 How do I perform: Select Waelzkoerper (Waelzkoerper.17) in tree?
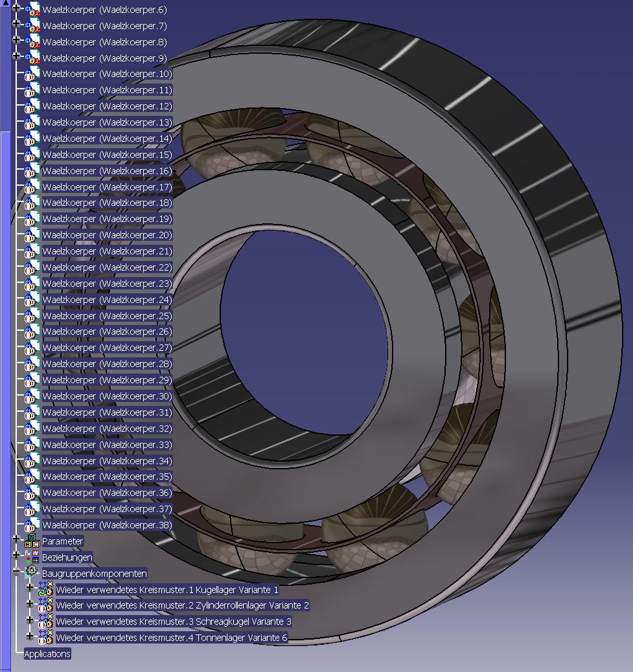coord(107,187)
